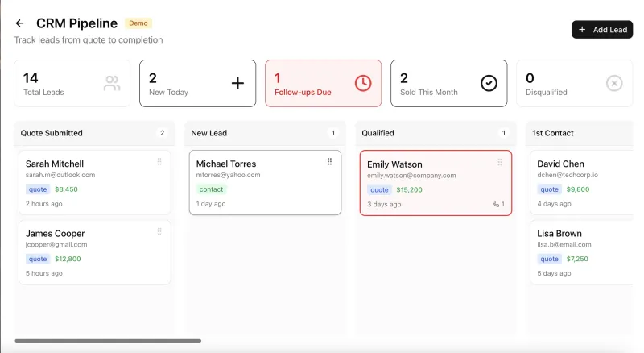Click the count badge on Quote Submitted column

tap(163, 133)
